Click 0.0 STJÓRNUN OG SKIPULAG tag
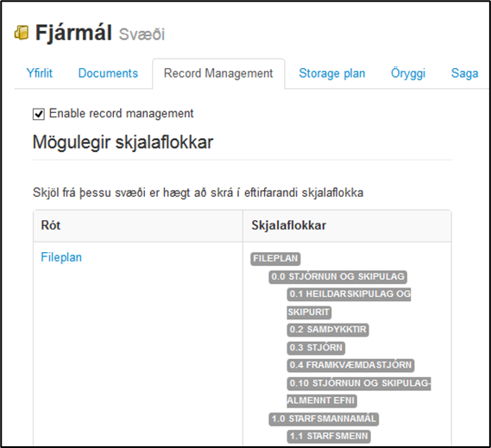This screenshot has width=491, height=448. click(338, 276)
